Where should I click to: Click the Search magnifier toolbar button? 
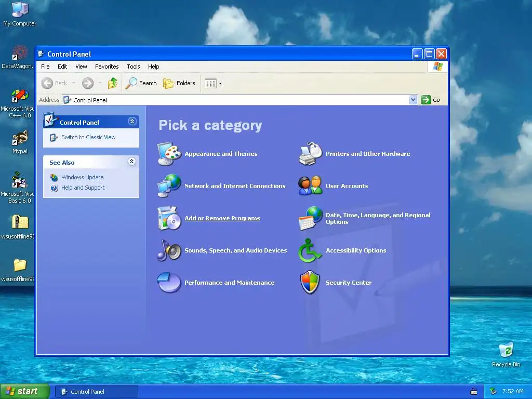pos(141,83)
